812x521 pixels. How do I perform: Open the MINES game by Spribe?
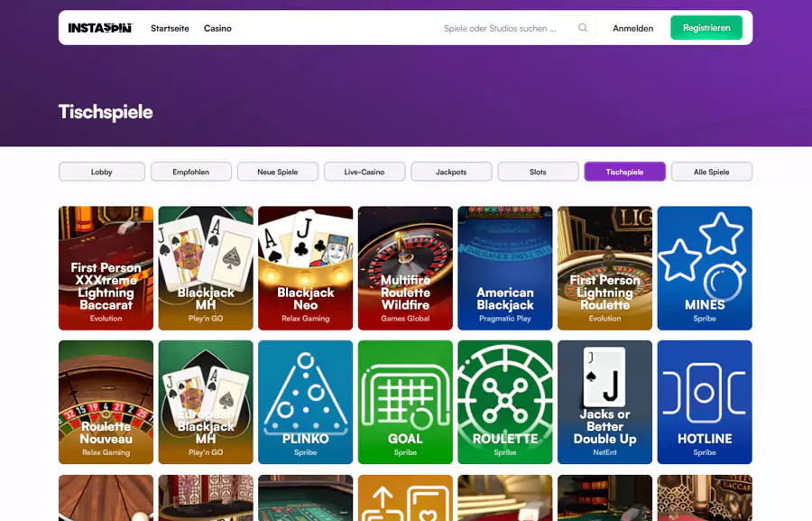click(704, 268)
